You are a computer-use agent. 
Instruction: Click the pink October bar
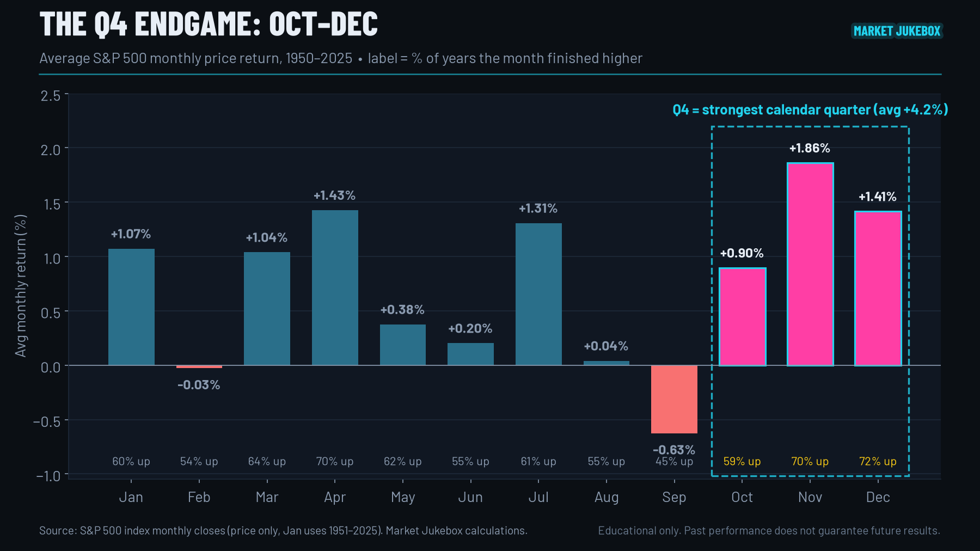(x=742, y=316)
